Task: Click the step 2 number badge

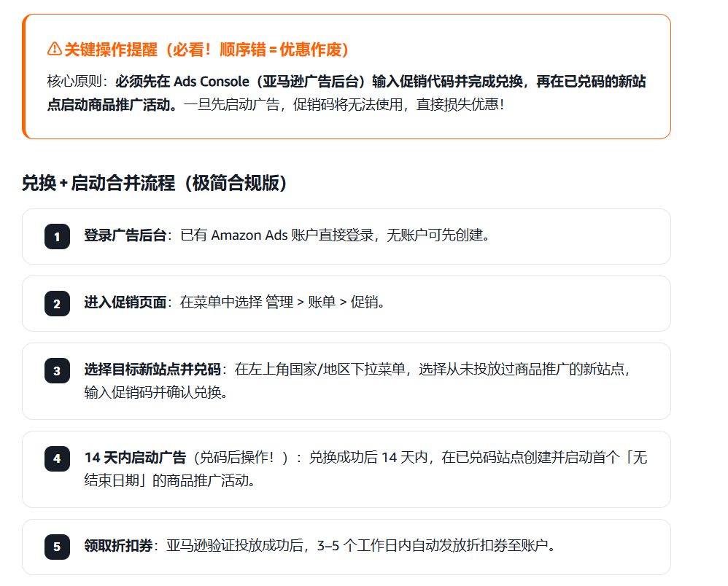Action: (57, 303)
